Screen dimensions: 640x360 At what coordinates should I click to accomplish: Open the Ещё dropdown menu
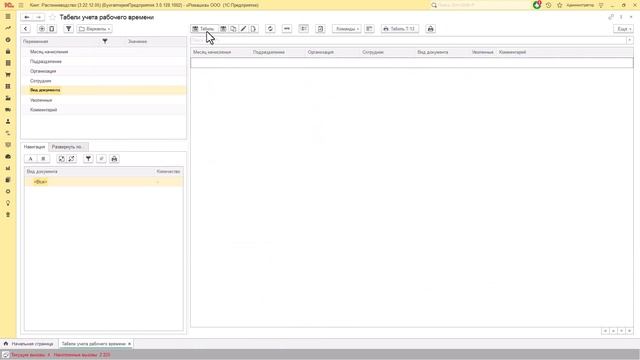point(623,29)
